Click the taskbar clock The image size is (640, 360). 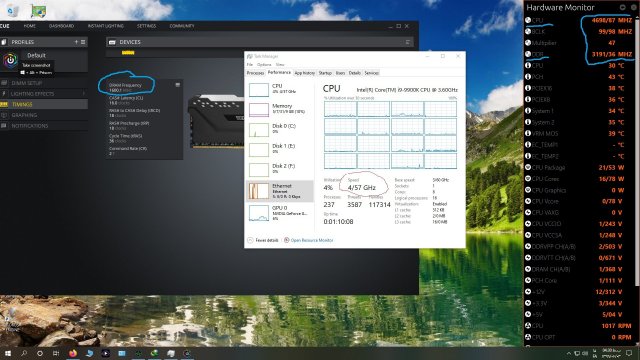[x=611, y=353]
